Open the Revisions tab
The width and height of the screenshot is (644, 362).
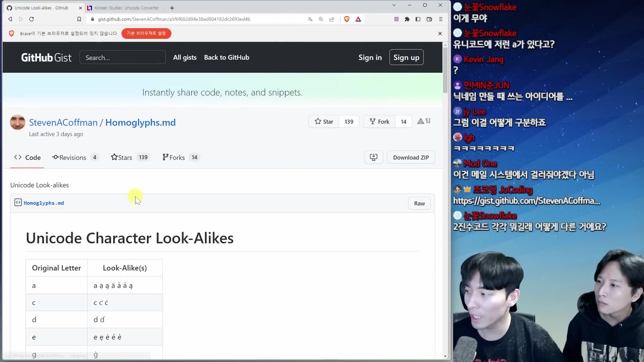pos(75,158)
